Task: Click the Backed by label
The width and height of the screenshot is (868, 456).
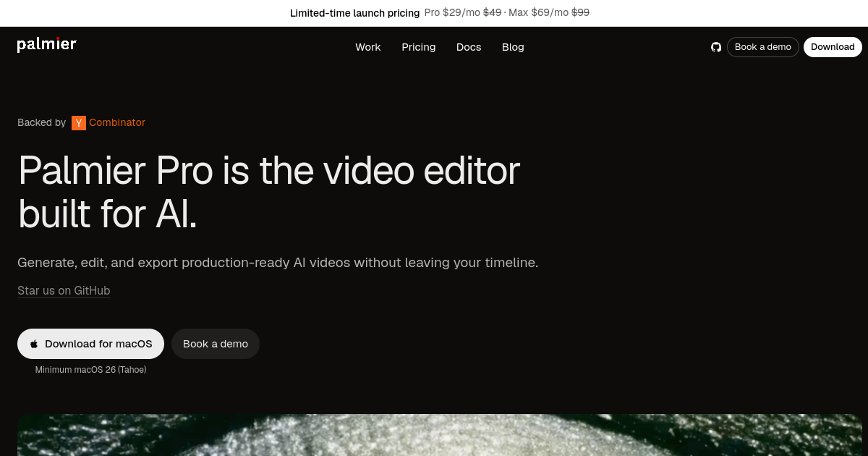Action: [x=41, y=123]
